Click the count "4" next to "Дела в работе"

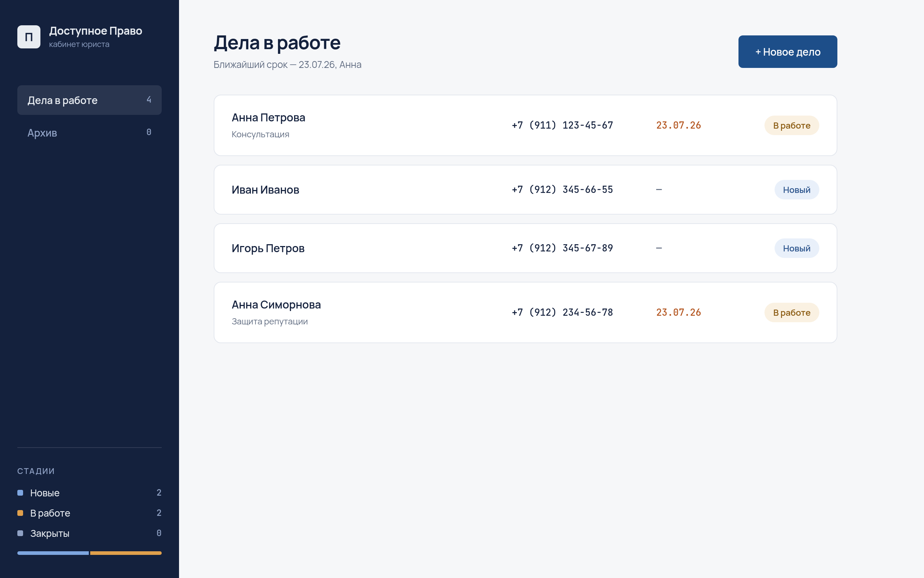pos(149,100)
